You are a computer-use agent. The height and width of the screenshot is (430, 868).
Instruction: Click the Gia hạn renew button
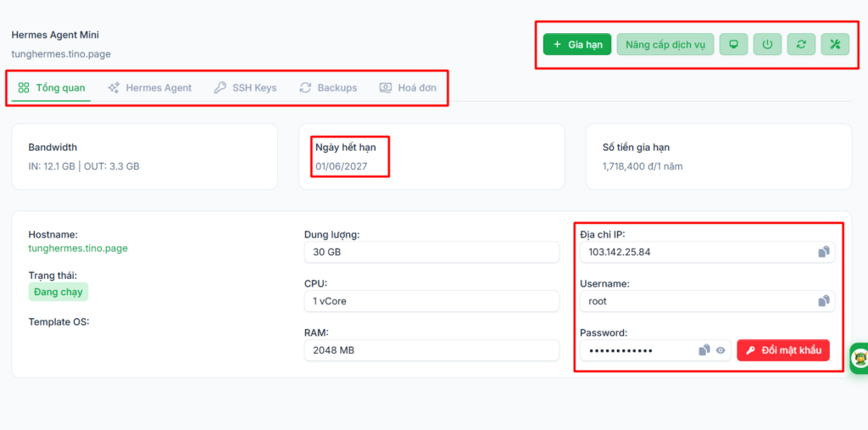(x=576, y=44)
